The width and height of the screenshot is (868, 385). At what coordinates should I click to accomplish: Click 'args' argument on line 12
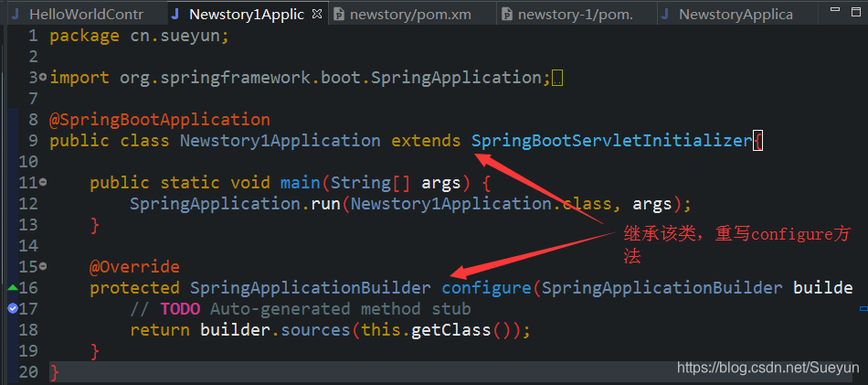click(x=651, y=205)
